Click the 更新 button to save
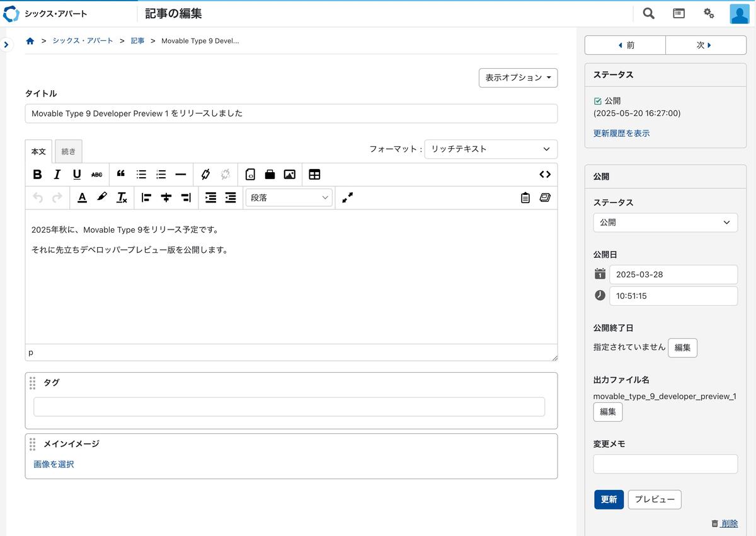Screen dimensions: 756x536 tap(608, 499)
